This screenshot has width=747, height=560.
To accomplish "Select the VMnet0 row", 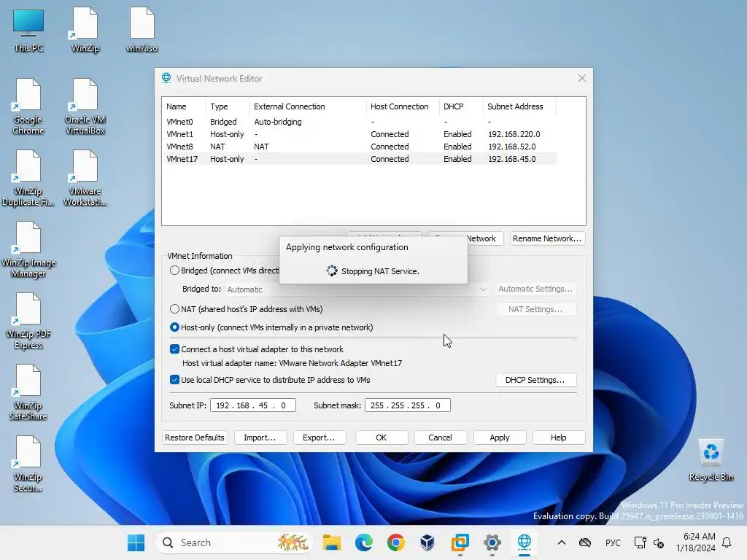I will click(x=360, y=122).
